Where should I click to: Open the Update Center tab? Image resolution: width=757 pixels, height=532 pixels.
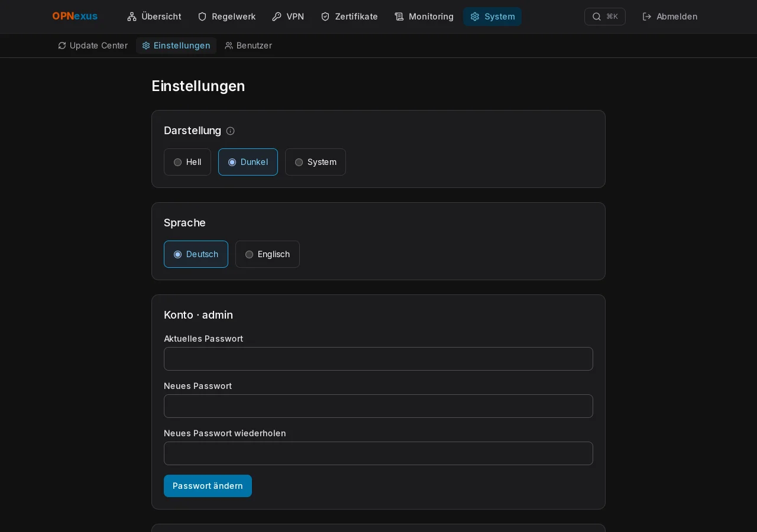pyautogui.click(x=93, y=46)
